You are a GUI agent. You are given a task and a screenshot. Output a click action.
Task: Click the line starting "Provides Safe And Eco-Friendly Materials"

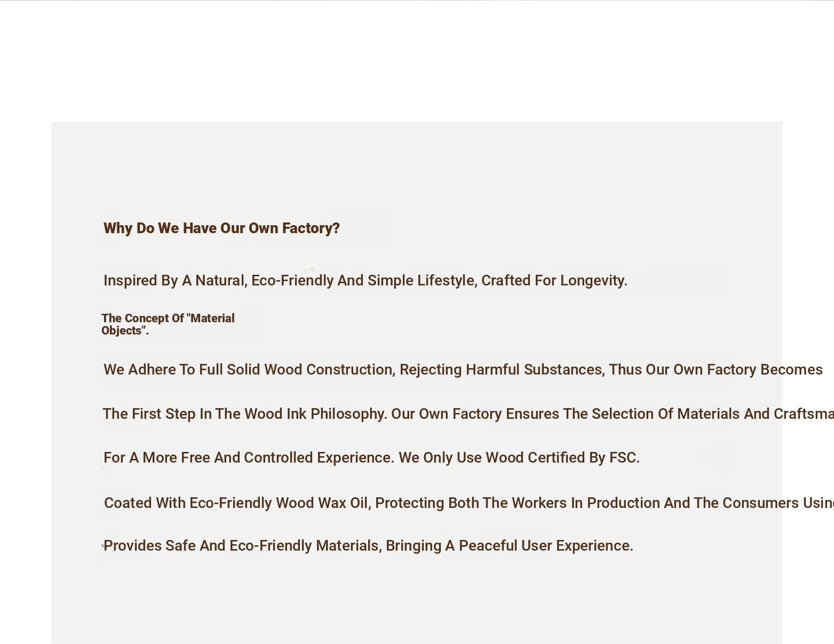click(x=368, y=546)
